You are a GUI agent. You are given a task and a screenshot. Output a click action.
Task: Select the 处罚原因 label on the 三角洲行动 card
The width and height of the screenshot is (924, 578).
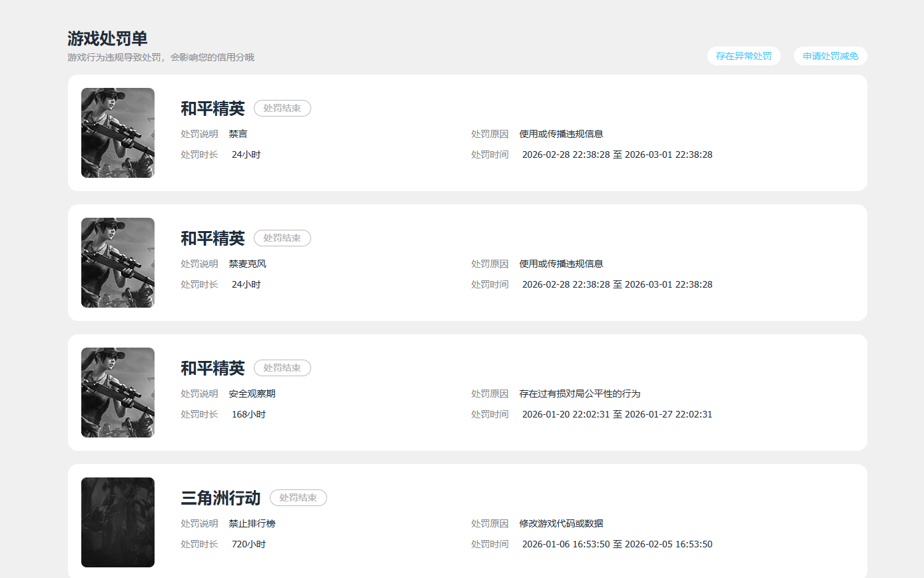[490, 523]
